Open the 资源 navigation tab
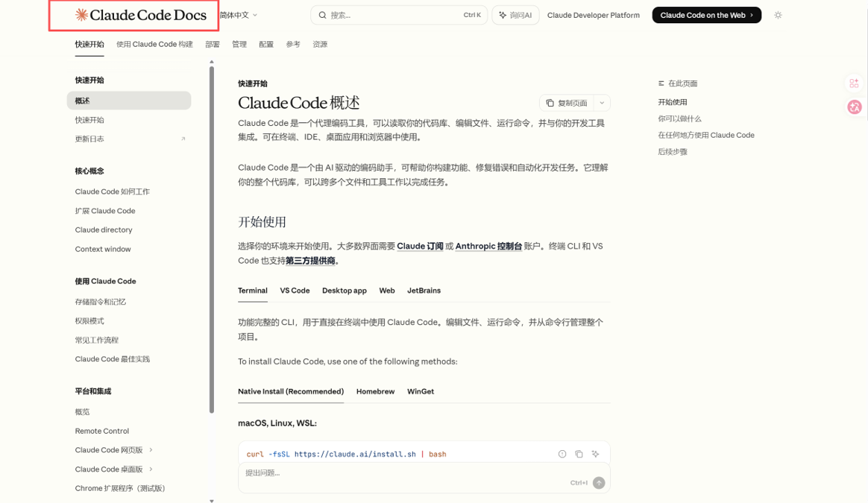 point(320,44)
